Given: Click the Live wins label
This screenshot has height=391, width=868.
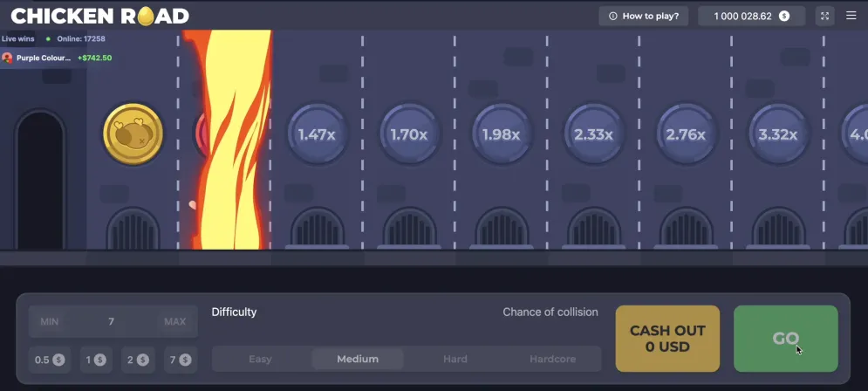Looking at the screenshot, I should click(17, 38).
